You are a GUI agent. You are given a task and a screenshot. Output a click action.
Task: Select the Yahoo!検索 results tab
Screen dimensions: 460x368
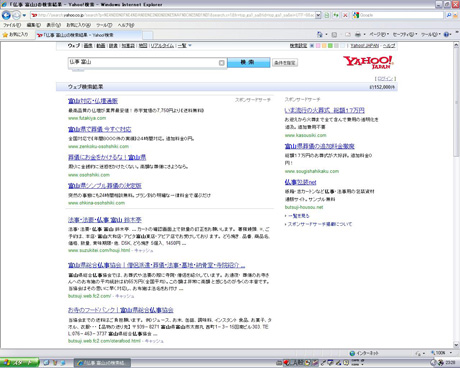pyautogui.click(x=88, y=35)
